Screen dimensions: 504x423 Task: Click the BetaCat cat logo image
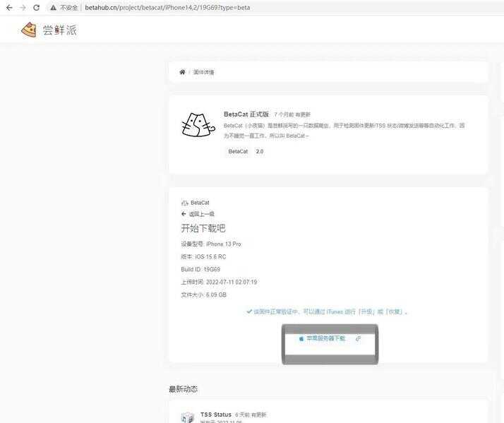point(198,125)
